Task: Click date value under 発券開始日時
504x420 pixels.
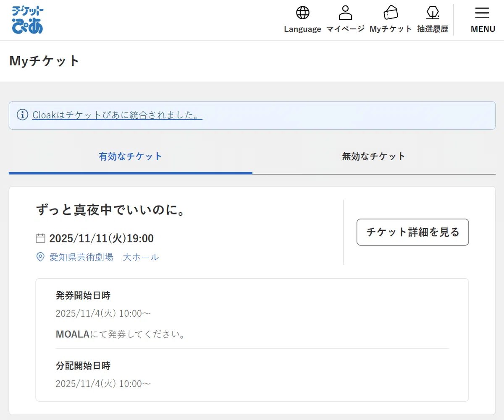Action: (103, 313)
